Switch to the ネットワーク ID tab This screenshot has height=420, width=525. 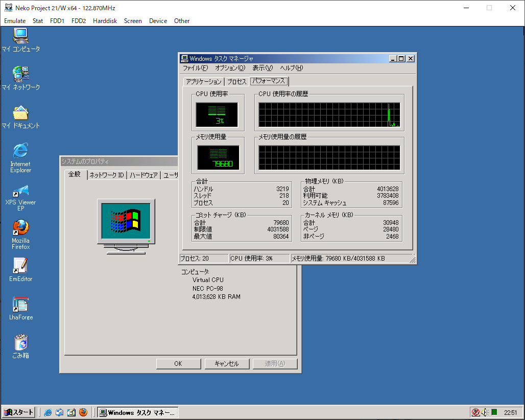(x=107, y=175)
